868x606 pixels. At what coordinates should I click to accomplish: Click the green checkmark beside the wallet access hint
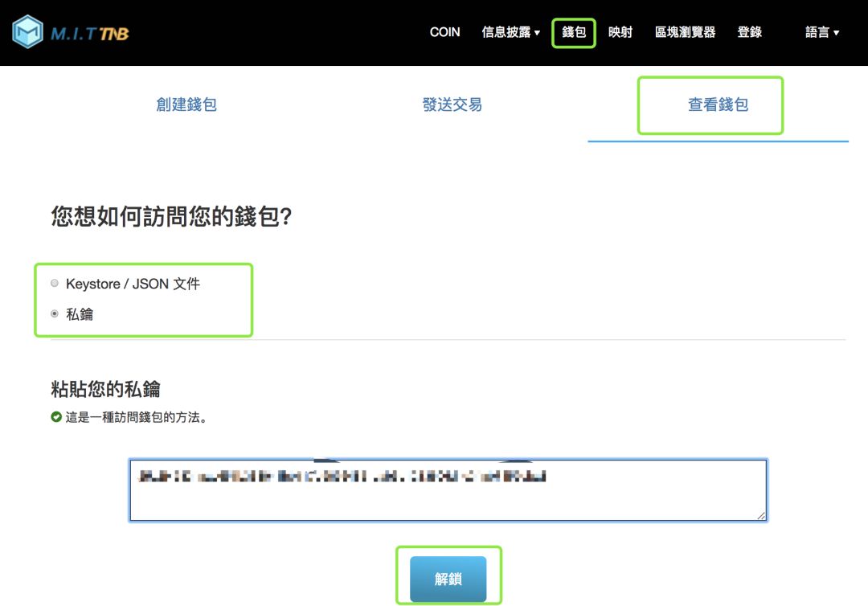[x=57, y=416]
